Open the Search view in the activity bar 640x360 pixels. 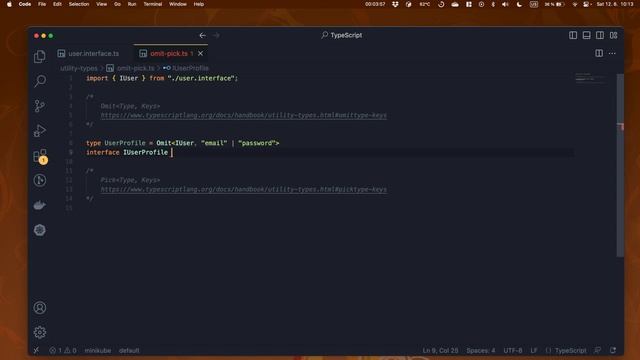point(40,81)
